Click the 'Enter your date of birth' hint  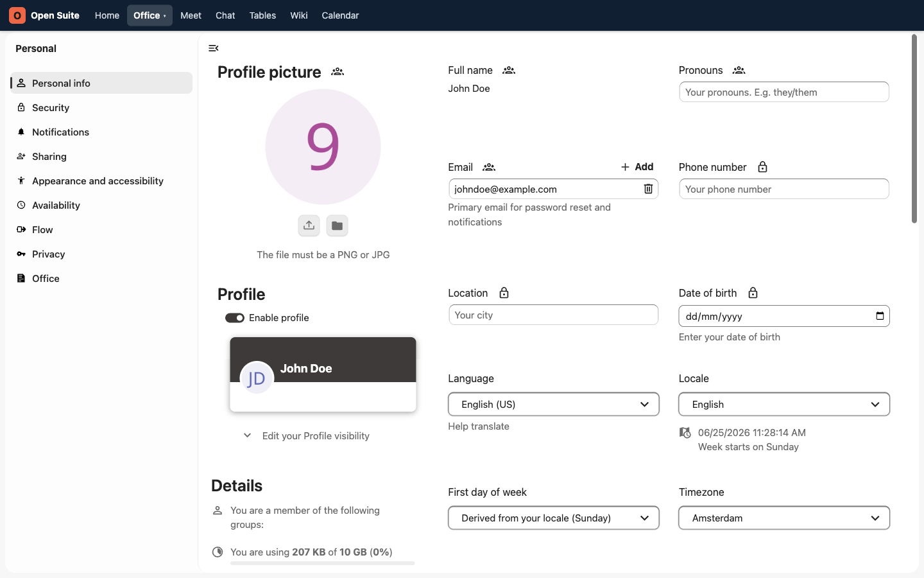coord(730,337)
